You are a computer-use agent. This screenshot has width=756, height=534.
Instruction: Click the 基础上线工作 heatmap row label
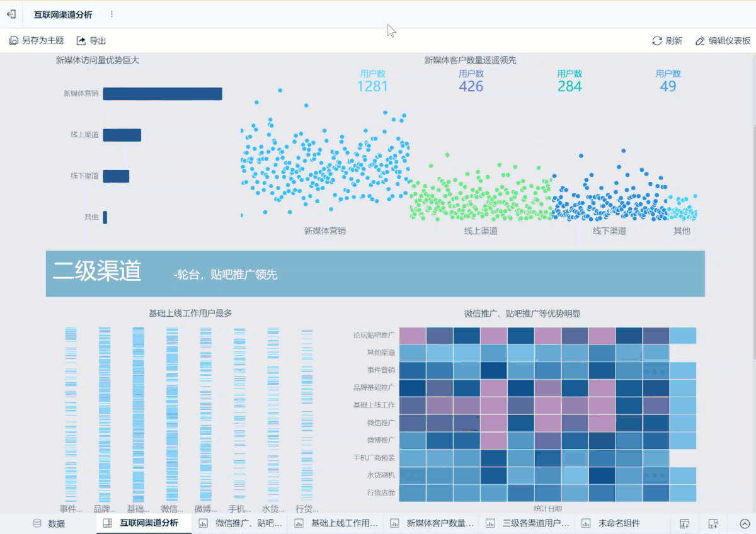click(374, 405)
